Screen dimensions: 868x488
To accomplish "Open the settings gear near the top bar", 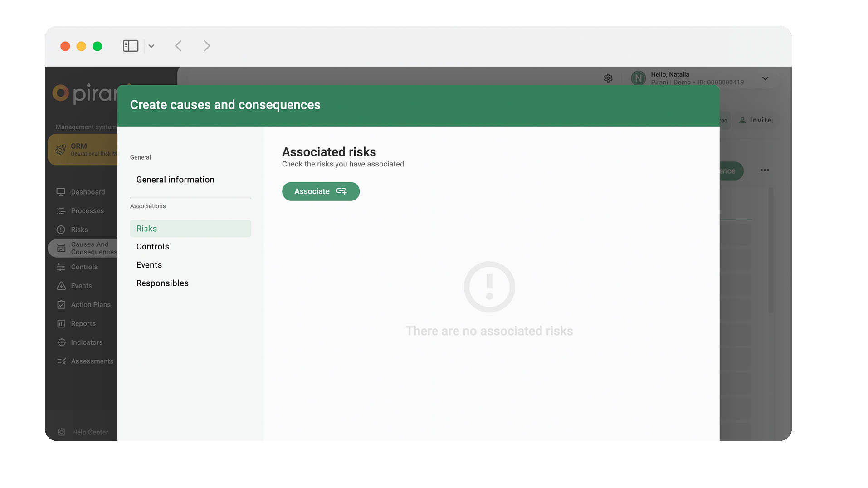I will pos(608,78).
